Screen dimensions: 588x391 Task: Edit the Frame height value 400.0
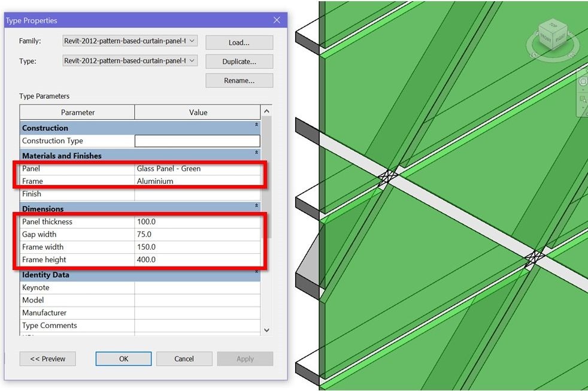point(197,259)
